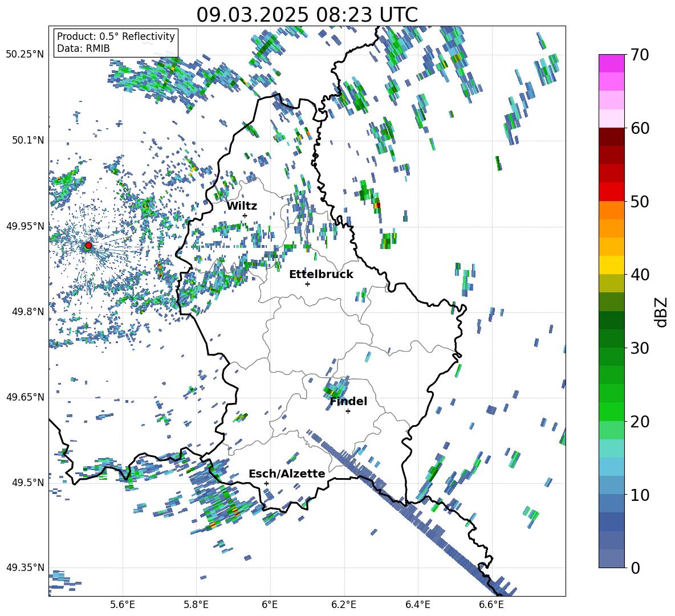
Task: Click the 0 colorbar tick label
Action: tap(636, 568)
